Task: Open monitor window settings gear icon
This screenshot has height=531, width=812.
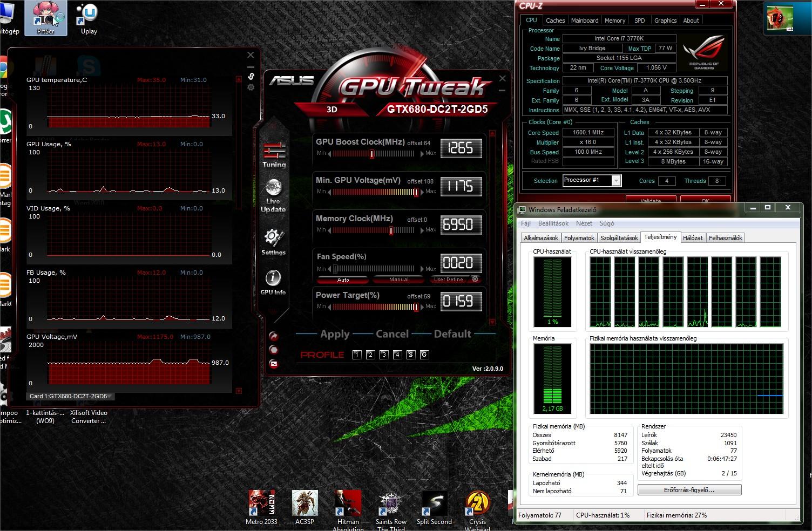Action: (251, 87)
